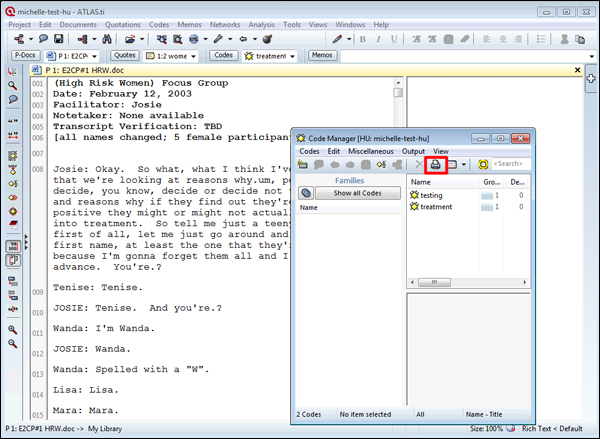Click the print icon in Code Manager
600x439 pixels.
point(436,164)
